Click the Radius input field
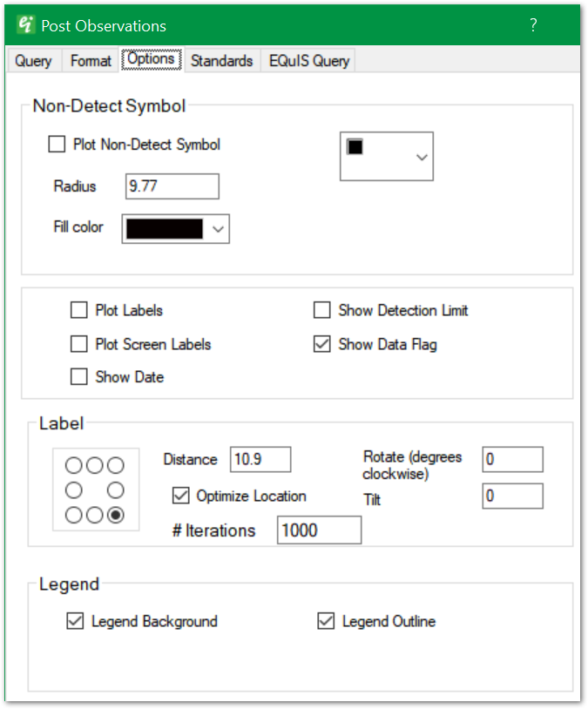The width and height of the screenshot is (588, 709). (172, 186)
